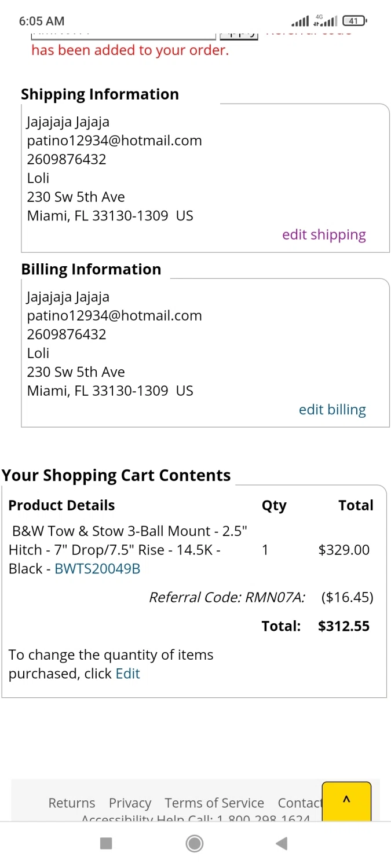Click the edit shipping link

pos(324,234)
